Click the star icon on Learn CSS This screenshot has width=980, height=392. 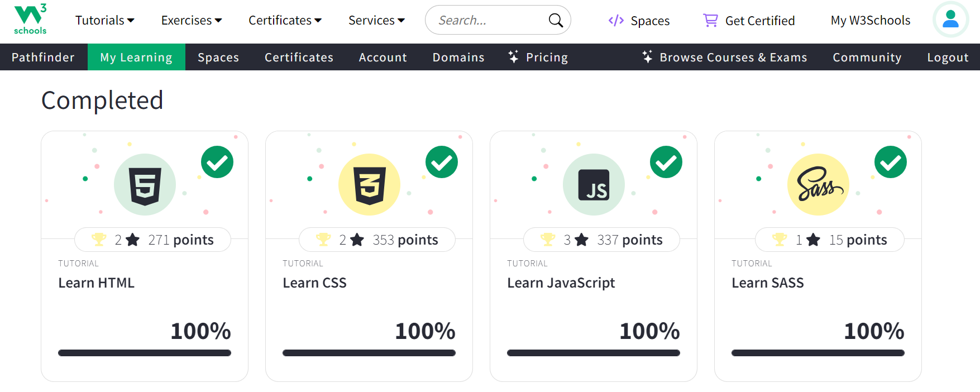coord(357,240)
